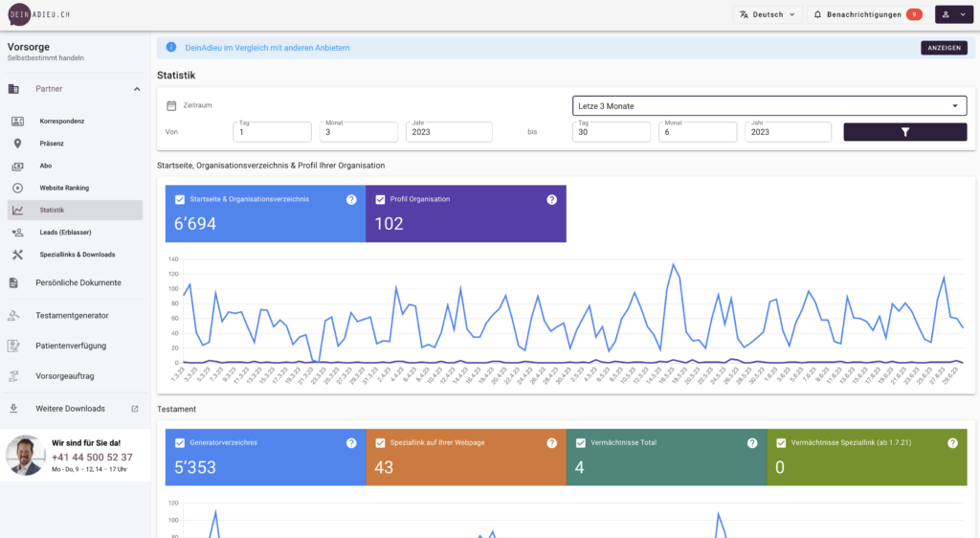Image resolution: width=980 pixels, height=538 pixels.
Task: Open help for Profil Organisation card
Action: tap(551, 199)
